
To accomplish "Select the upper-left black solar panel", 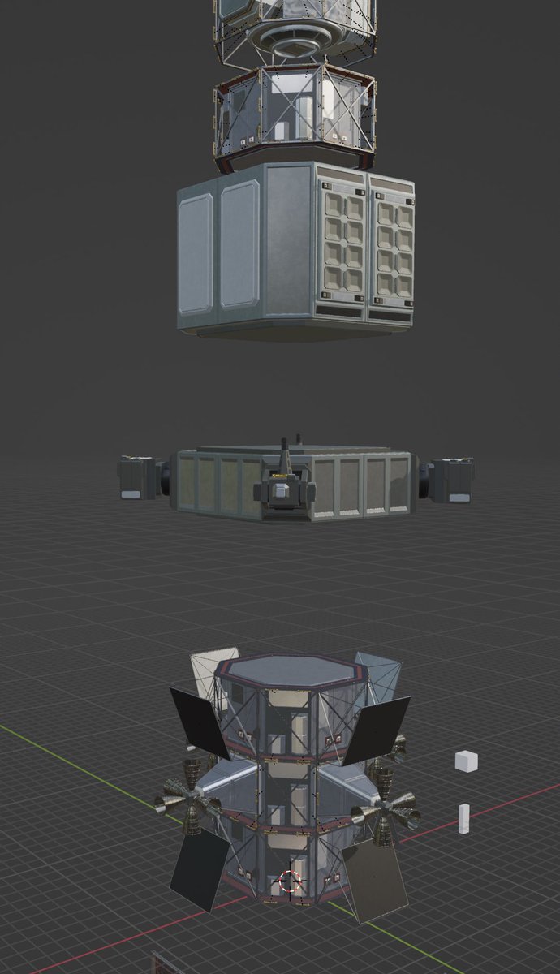I will 200,722.
